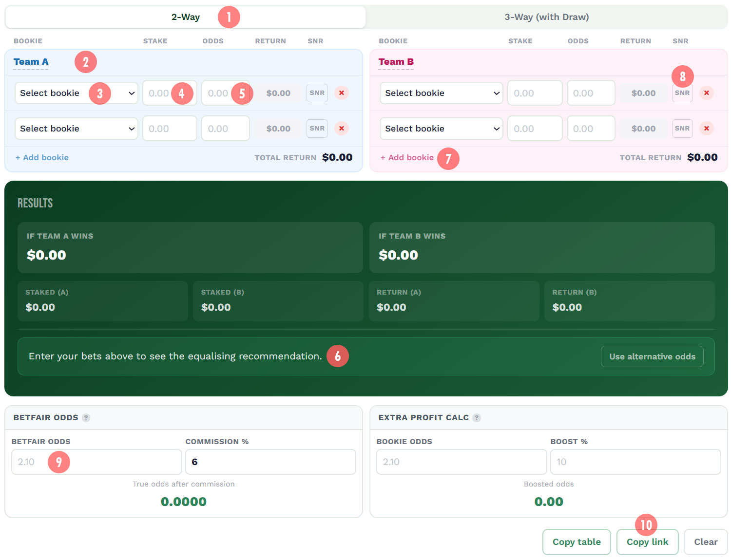
Task: Add bookie to Team A
Action: tap(42, 158)
